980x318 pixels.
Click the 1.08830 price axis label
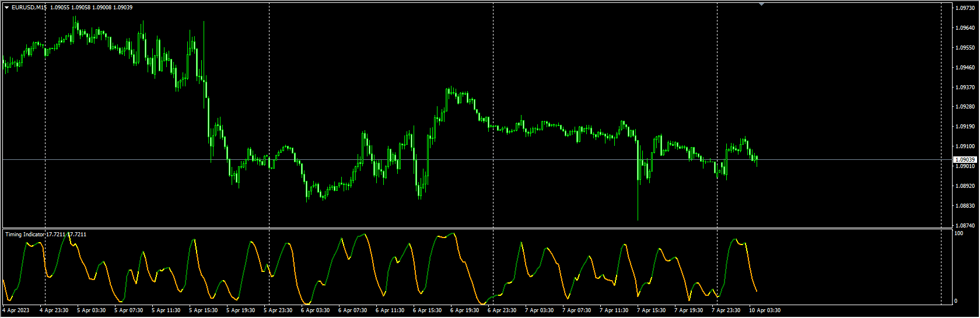965,206
